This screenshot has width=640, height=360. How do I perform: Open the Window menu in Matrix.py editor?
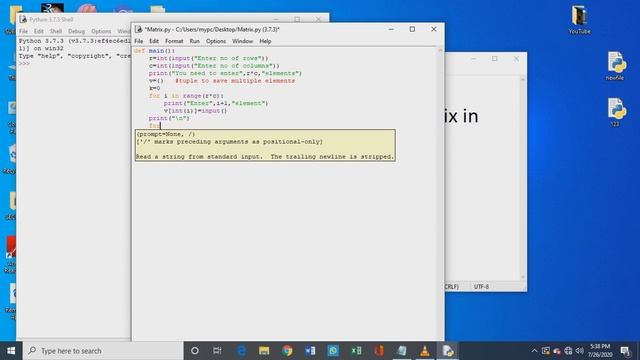coord(242,41)
